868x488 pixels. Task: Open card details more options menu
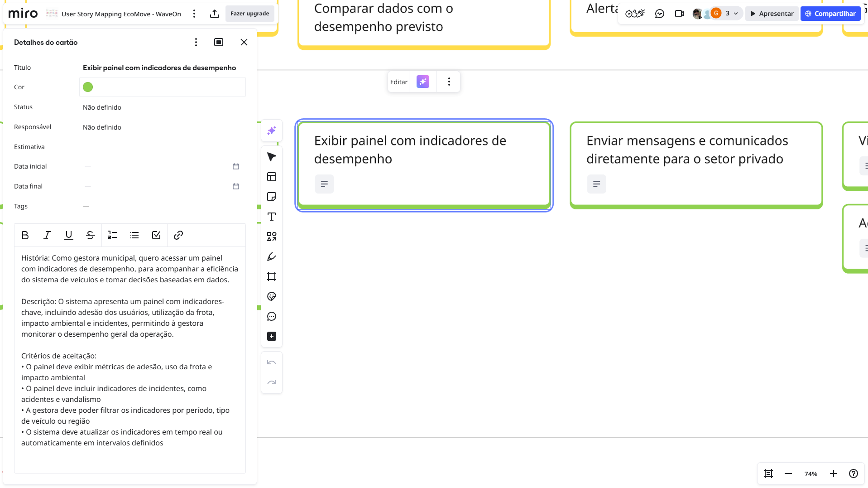point(196,42)
